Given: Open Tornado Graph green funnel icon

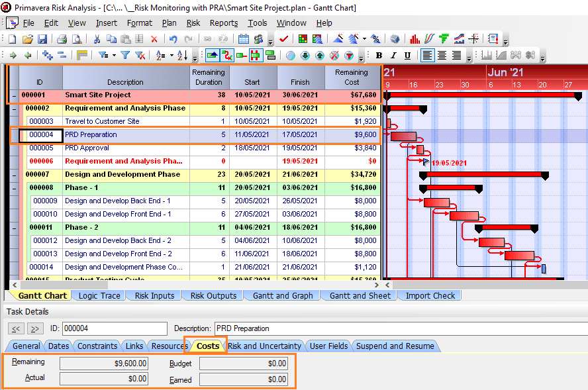Looking at the screenshot, I should [x=444, y=38].
